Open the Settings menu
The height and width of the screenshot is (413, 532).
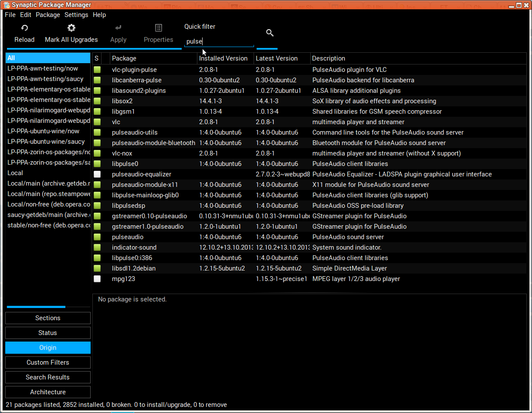point(76,15)
